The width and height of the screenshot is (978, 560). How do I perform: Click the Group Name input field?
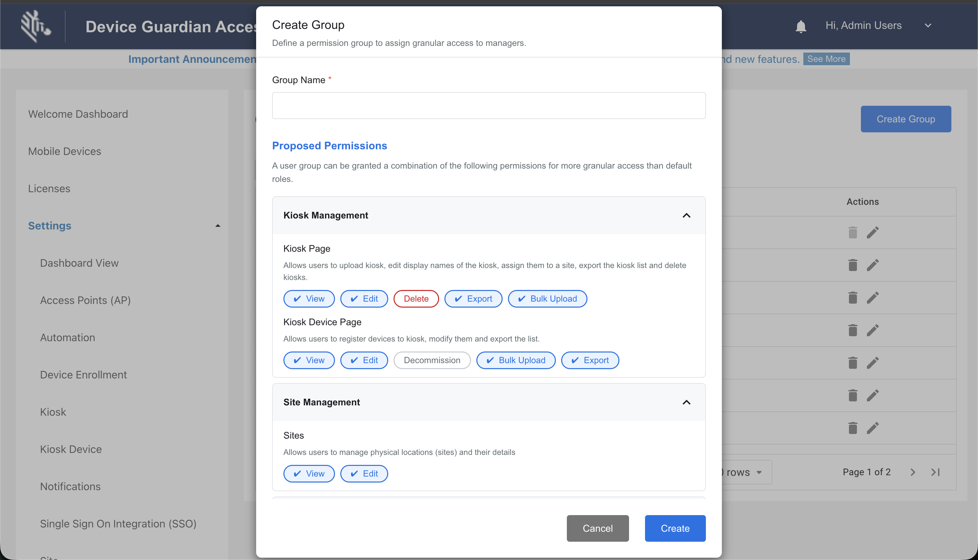point(489,105)
